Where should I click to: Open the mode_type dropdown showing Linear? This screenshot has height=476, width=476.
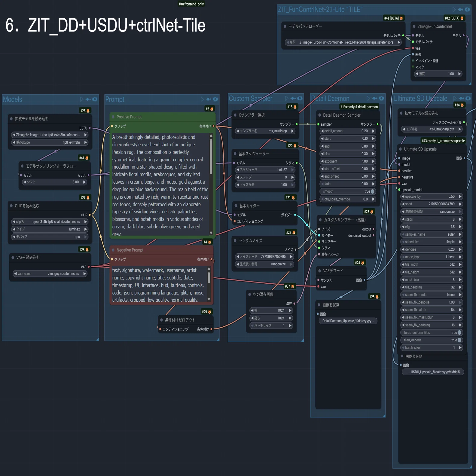point(432,257)
